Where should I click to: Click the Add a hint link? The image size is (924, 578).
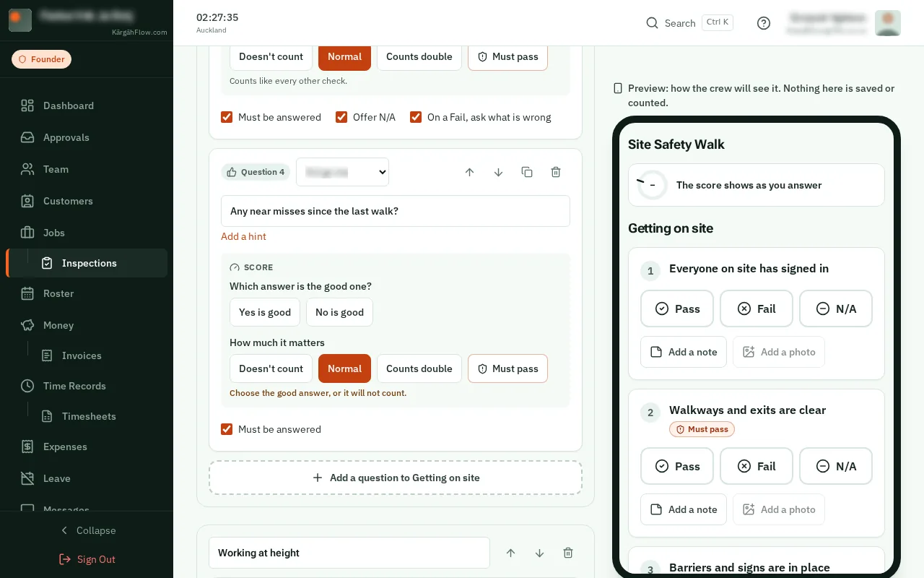[x=243, y=236]
